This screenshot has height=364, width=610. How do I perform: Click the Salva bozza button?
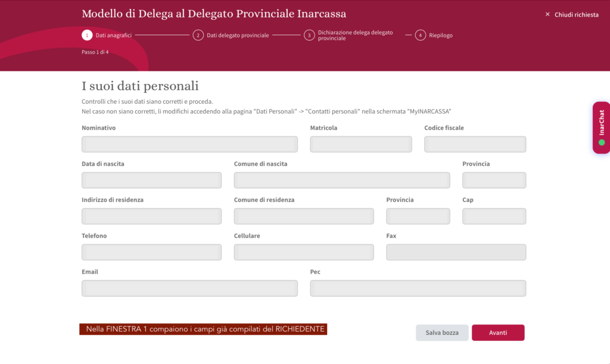tap(442, 332)
